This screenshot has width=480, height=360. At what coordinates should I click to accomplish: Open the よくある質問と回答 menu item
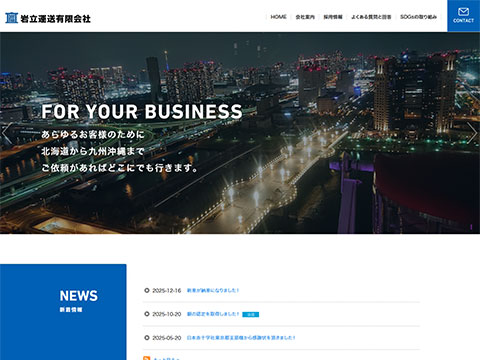coord(371,17)
